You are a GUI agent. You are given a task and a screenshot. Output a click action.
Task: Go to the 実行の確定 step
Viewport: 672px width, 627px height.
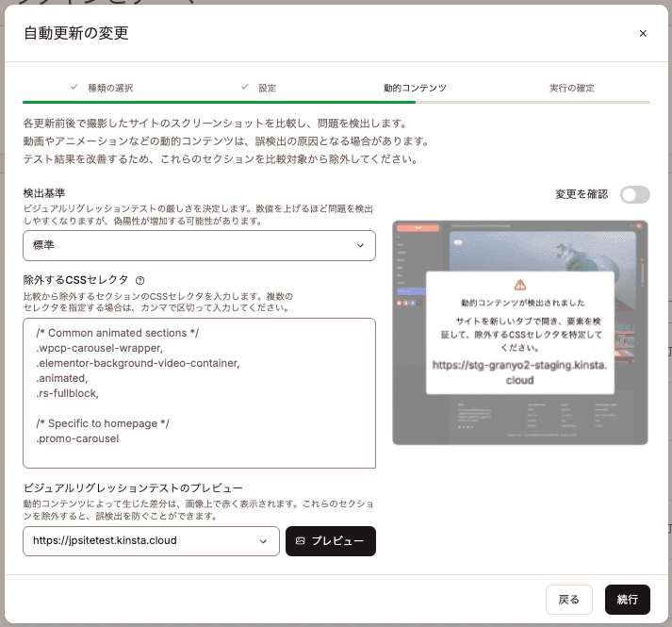pos(572,88)
